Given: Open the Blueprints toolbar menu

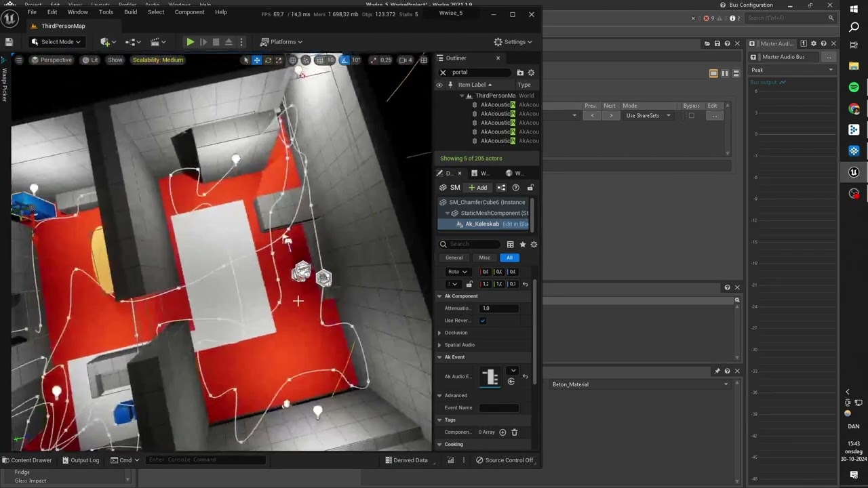Looking at the screenshot, I should [x=134, y=42].
